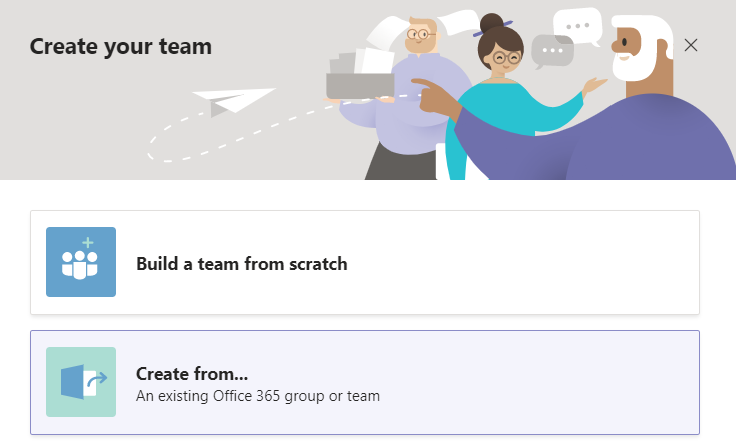Click the grey speech bubble with dots
This screenshot has width=736, height=444.
coord(552,51)
